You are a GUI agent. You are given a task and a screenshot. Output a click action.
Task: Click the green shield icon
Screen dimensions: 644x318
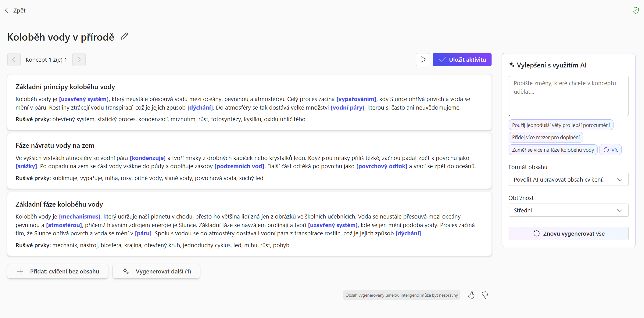(635, 10)
